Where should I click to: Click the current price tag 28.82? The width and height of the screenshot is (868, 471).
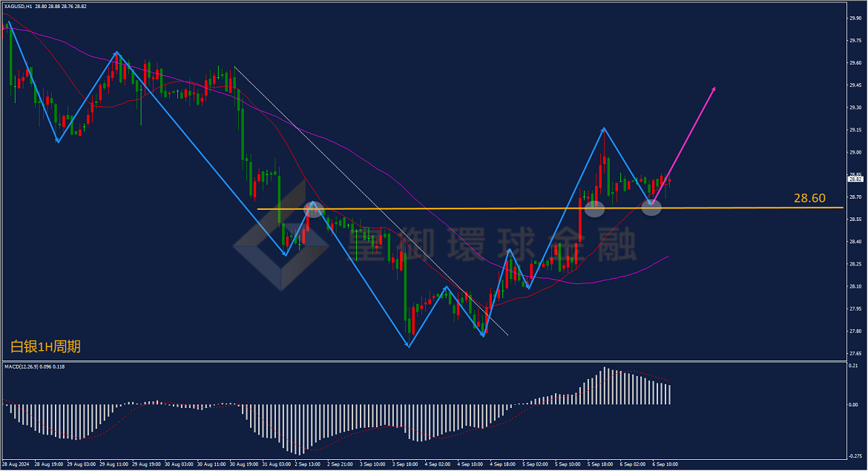click(855, 179)
